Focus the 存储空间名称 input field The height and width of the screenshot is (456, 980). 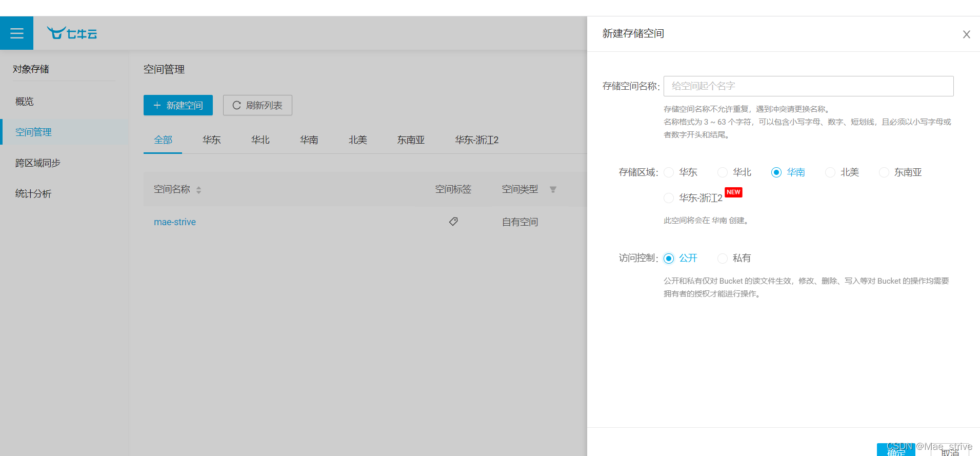point(808,86)
